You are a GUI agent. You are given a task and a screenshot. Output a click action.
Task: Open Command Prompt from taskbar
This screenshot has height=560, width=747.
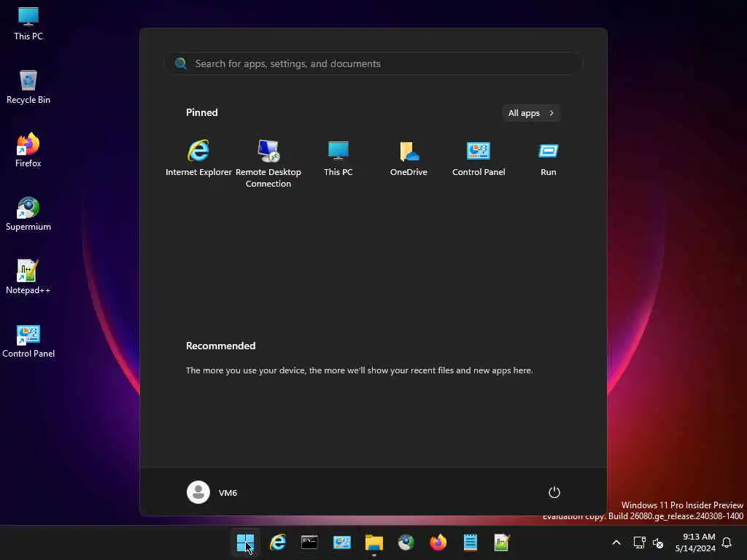(x=309, y=542)
